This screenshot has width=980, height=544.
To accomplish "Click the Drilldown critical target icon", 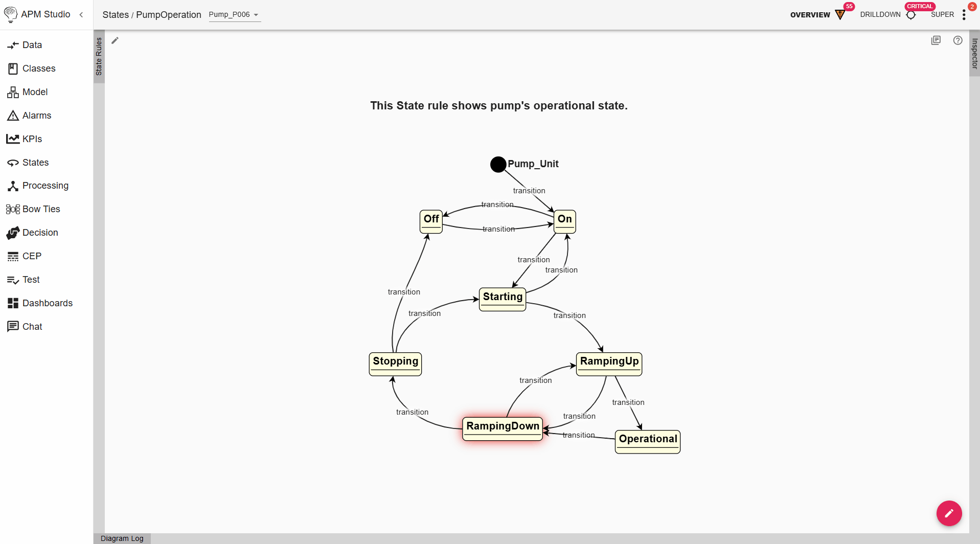I will 911,15.
